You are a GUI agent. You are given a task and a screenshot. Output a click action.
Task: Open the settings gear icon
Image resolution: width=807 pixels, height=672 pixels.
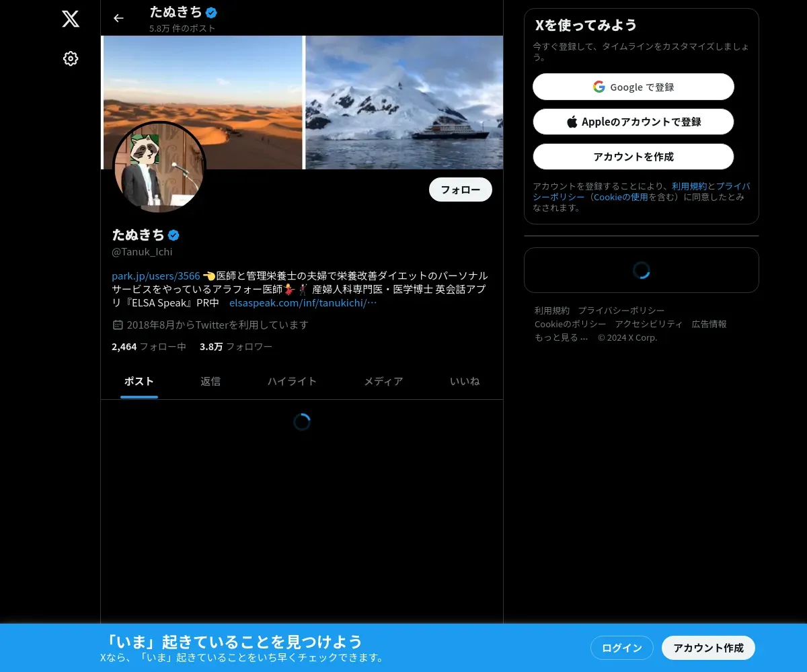click(71, 58)
